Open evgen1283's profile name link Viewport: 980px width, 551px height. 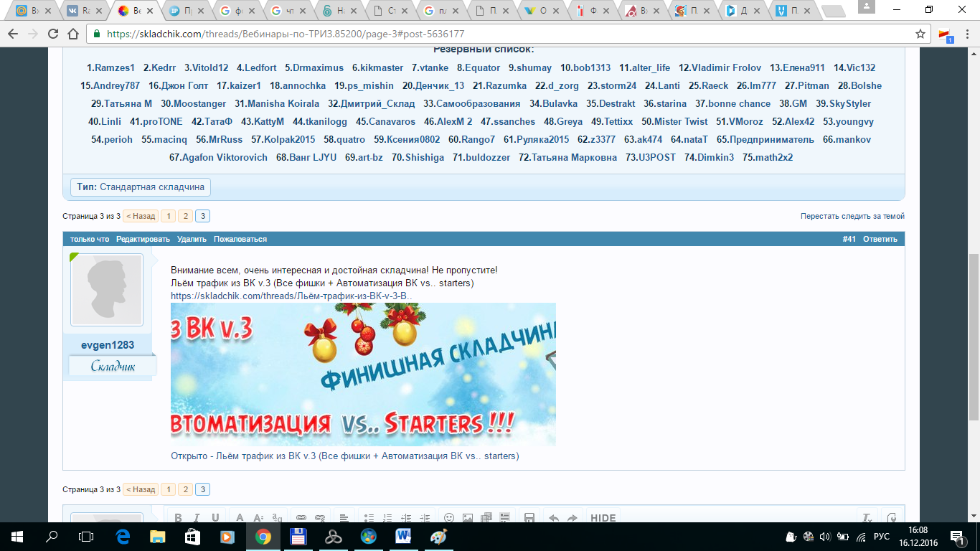108,345
